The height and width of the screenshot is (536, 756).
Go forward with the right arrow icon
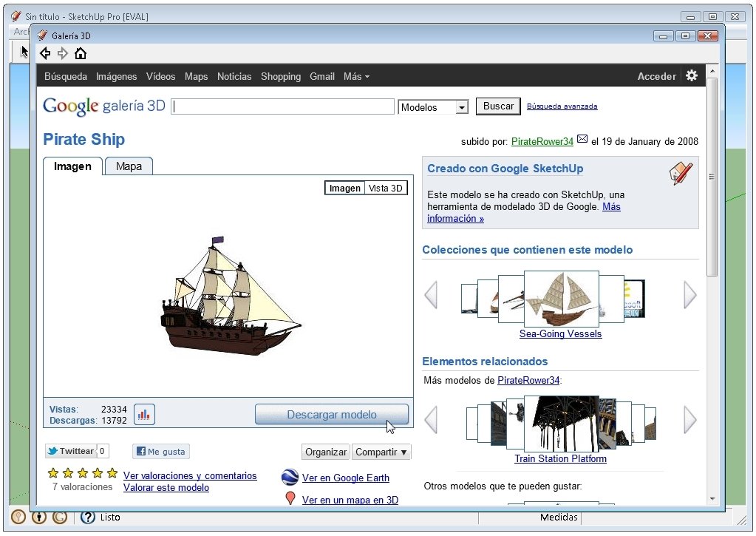coord(63,53)
